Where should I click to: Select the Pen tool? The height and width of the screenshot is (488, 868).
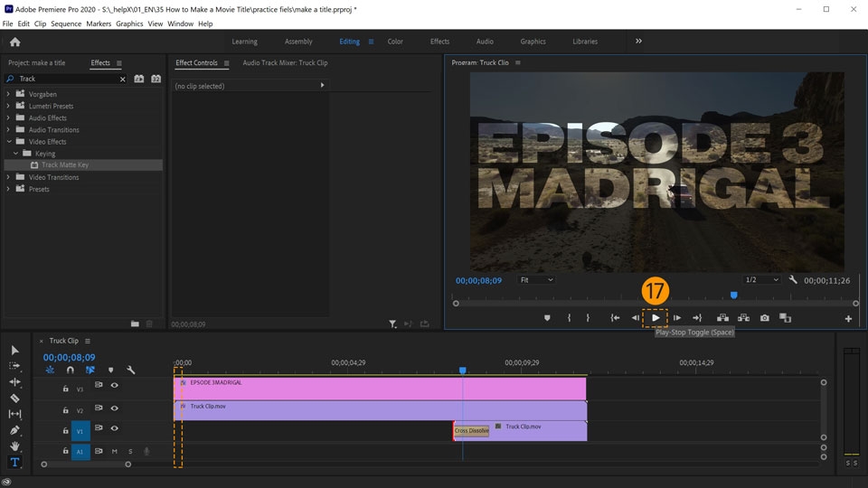pos(14,430)
